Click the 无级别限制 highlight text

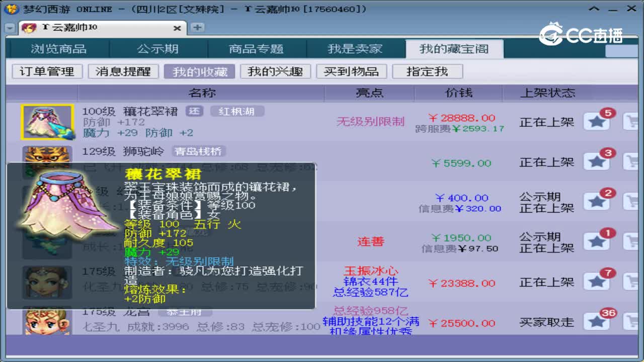click(370, 121)
